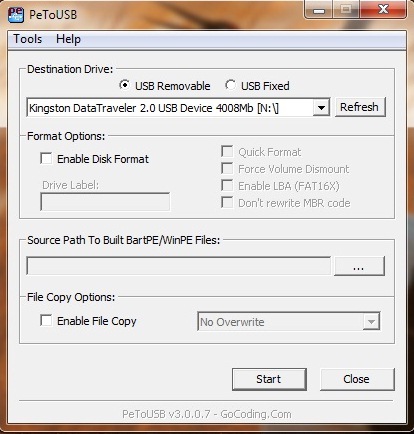This screenshot has width=414, height=434.
Task: Click the Start button
Action: (x=269, y=379)
